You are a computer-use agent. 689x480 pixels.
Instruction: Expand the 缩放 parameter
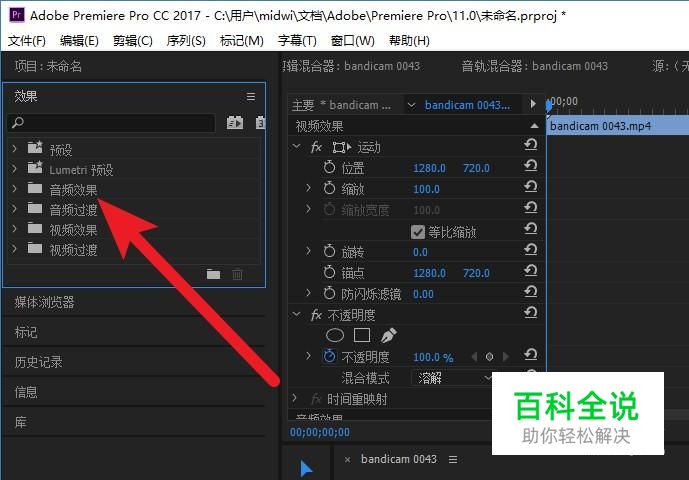pos(308,188)
